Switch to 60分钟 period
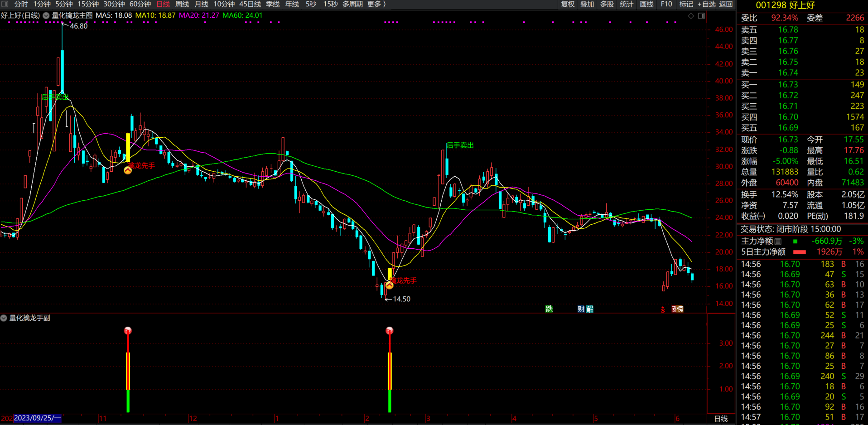868x425 pixels. [140, 4]
